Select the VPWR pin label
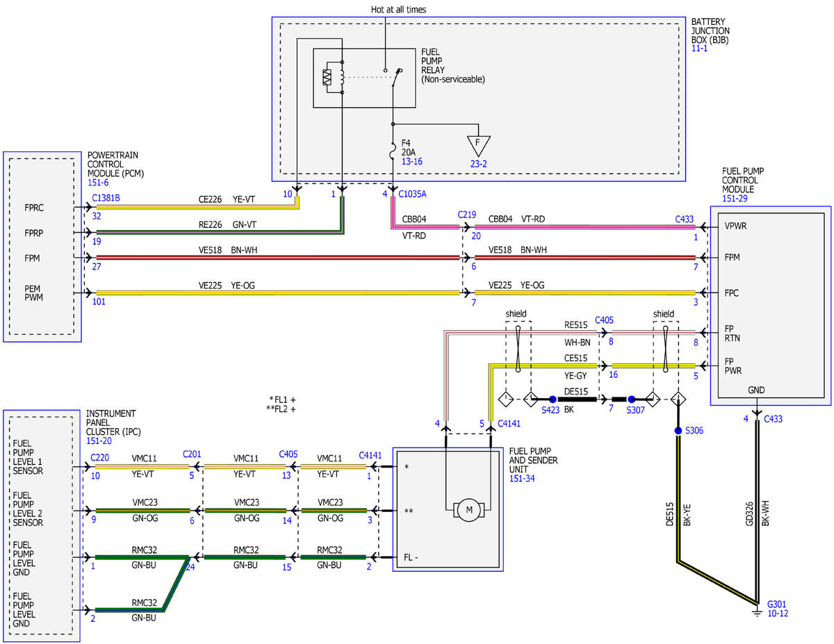 pos(736,226)
